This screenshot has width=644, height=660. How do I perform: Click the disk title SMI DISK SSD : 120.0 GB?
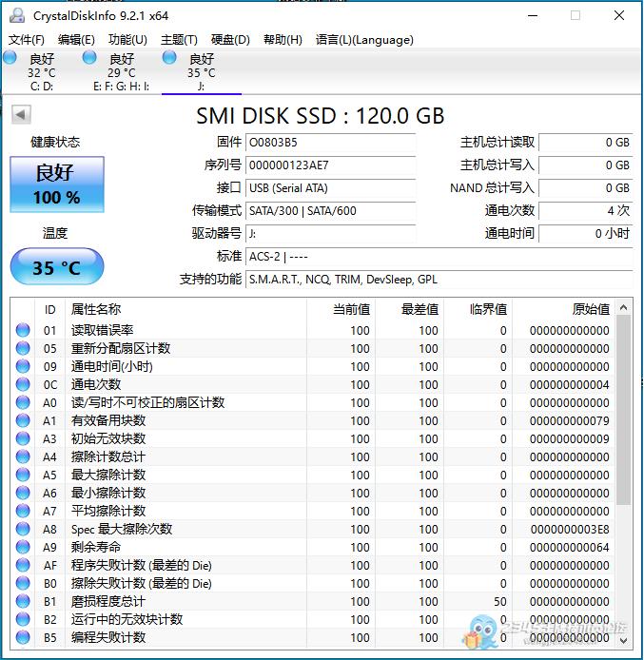tap(321, 116)
